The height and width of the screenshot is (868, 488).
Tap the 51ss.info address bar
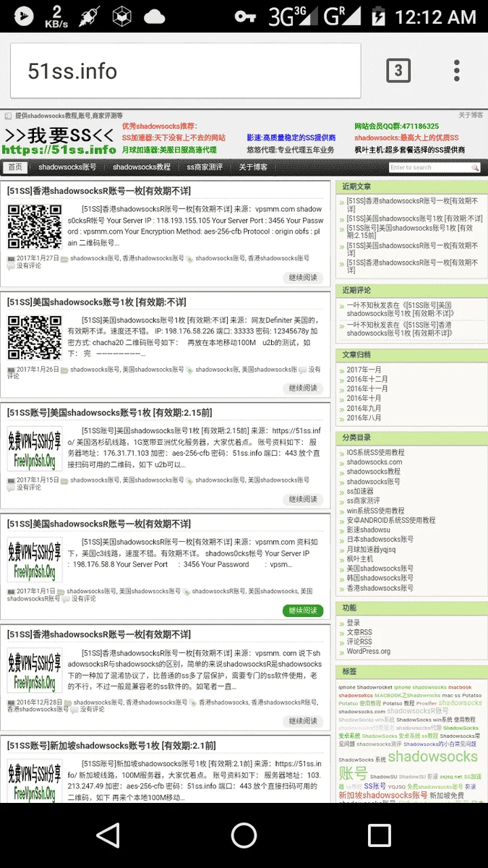coord(185,71)
